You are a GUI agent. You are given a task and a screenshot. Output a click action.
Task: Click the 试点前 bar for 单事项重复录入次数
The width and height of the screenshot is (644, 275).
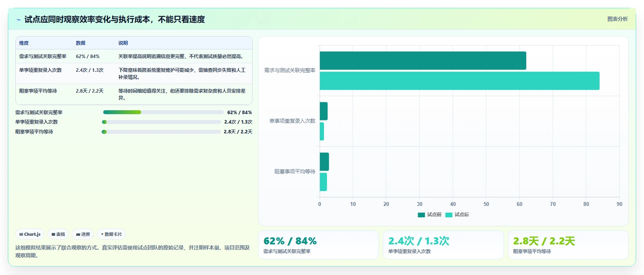pos(324,111)
